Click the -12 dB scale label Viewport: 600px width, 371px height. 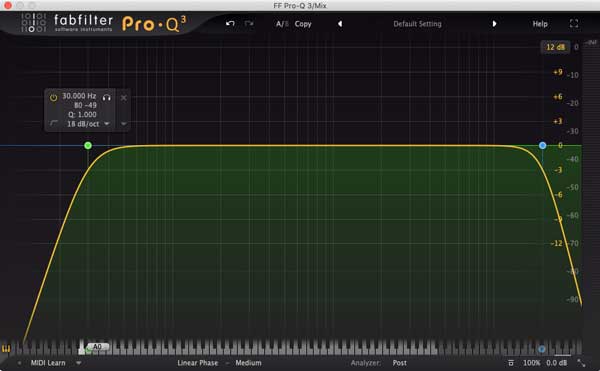tap(556, 243)
